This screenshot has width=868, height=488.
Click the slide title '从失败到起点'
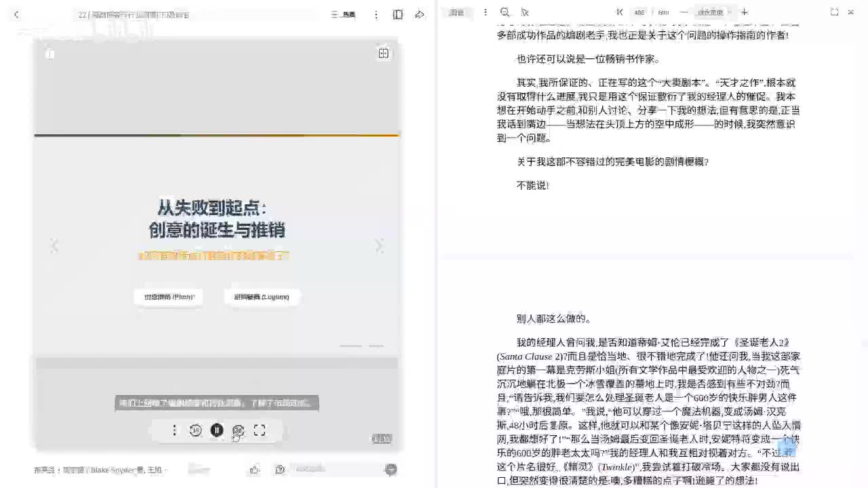[x=212, y=207]
